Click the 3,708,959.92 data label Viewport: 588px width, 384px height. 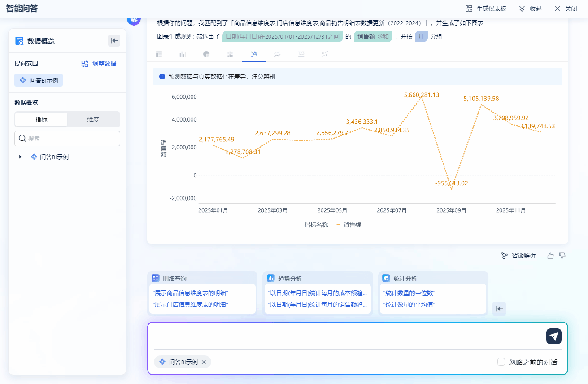[x=511, y=118]
